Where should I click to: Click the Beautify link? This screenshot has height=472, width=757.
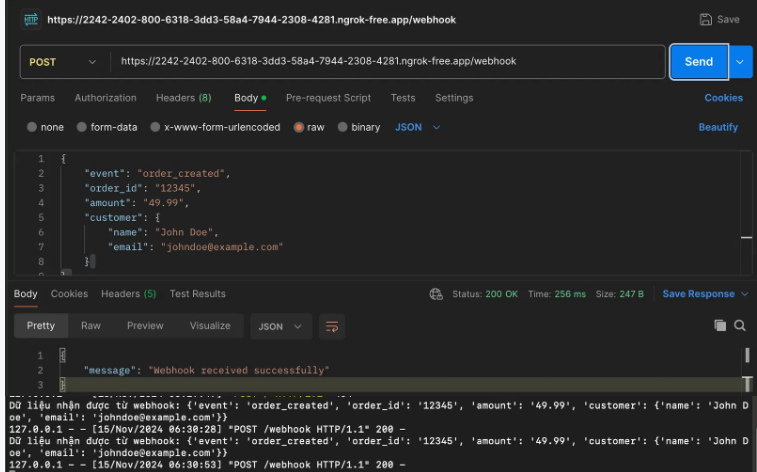point(718,127)
